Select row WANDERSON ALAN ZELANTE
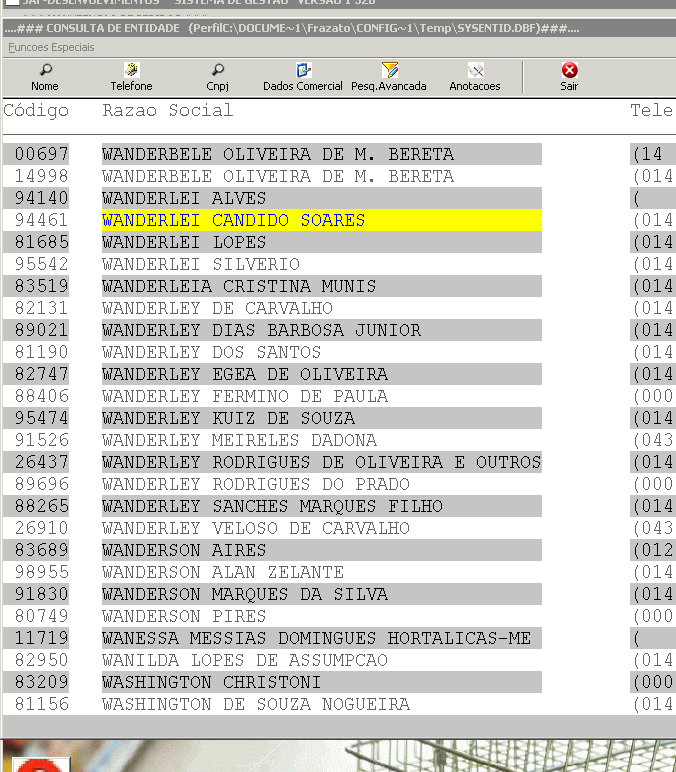The height and width of the screenshot is (772, 676). coord(322,572)
